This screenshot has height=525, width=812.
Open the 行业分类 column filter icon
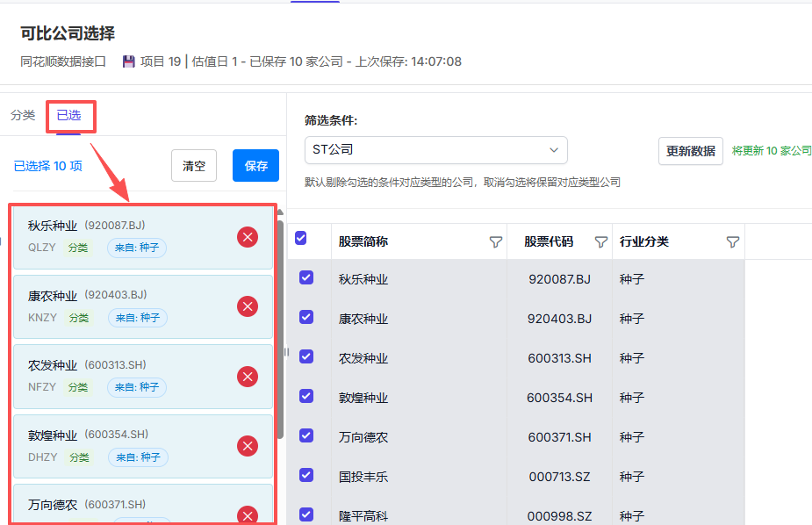point(732,241)
